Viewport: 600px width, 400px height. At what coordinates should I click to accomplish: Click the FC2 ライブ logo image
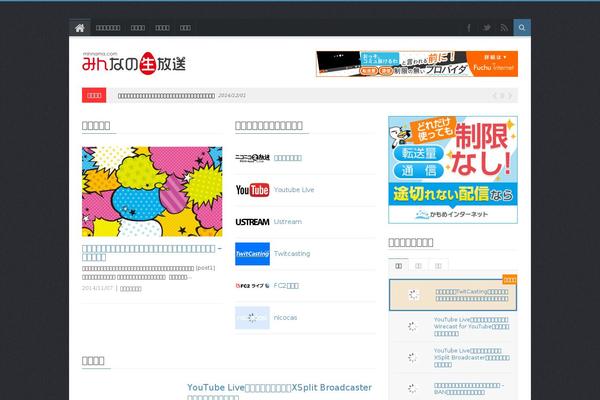pyautogui.click(x=252, y=286)
